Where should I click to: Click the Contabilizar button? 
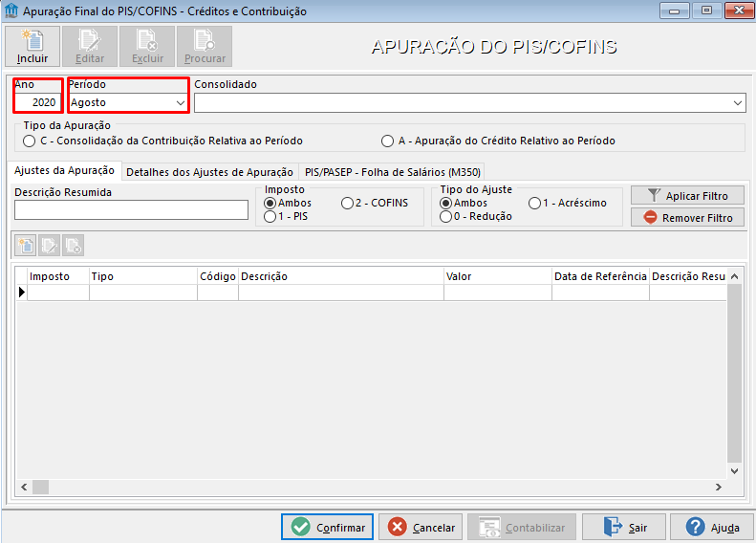pyautogui.click(x=522, y=527)
